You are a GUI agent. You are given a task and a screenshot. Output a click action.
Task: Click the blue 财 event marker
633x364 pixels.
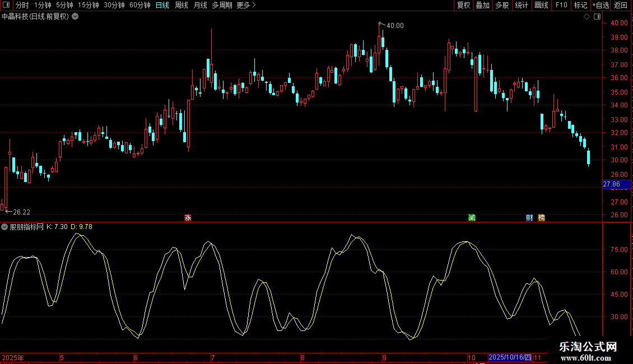click(529, 218)
